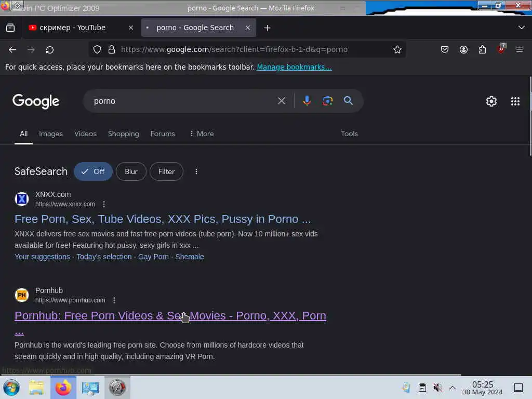The width and height of the screenshot is (532, 399).
Task: Open the tracking protection shield icon
Action: [97, 49]
